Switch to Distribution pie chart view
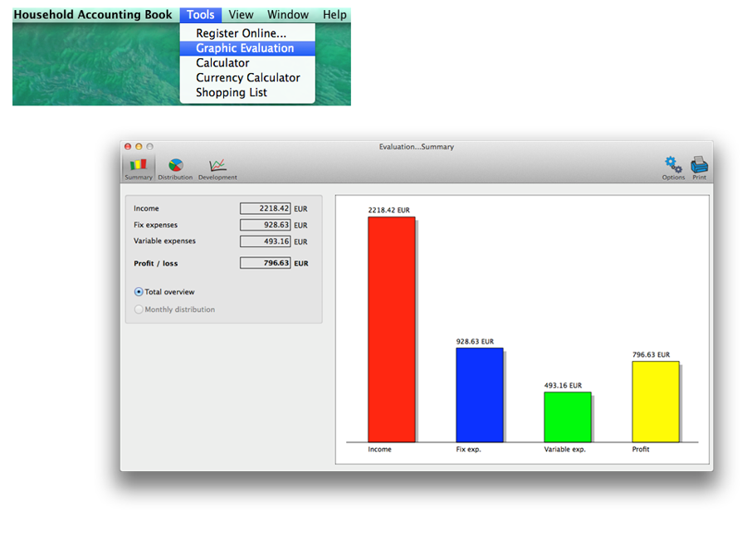 175,168
